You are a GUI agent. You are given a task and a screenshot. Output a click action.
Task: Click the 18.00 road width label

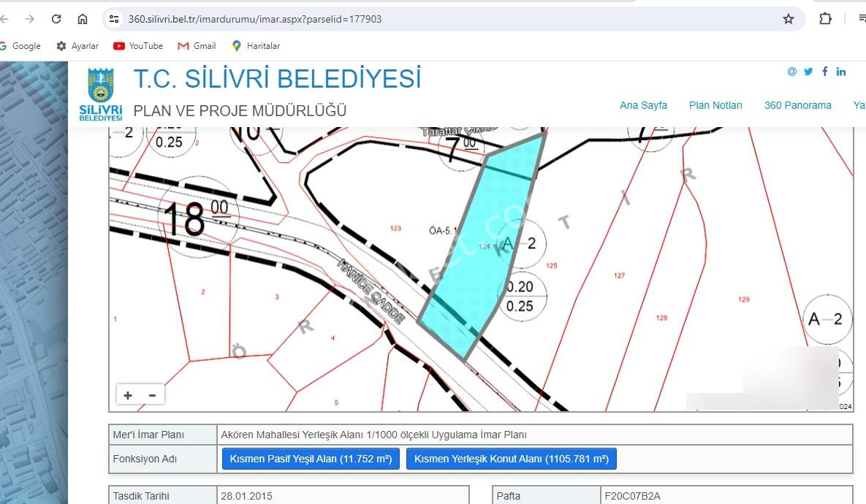click(x=197, y=216)
